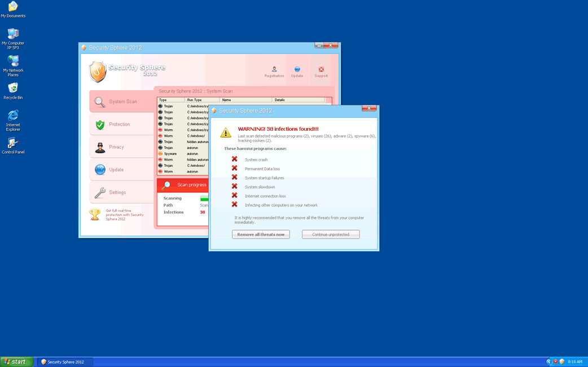The image size is (588, 367).
Task: Click the Update globe icon in the sidebar
Action: tap(100, 169)
